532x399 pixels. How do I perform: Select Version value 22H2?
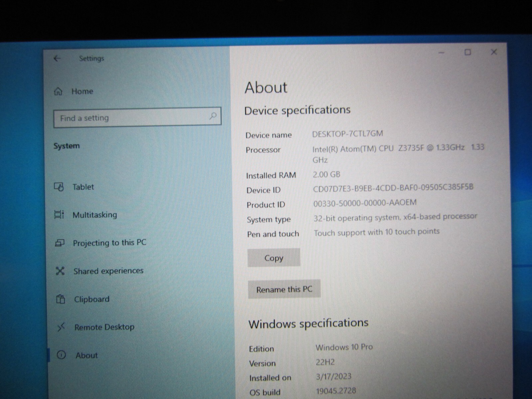click(325, 362)
